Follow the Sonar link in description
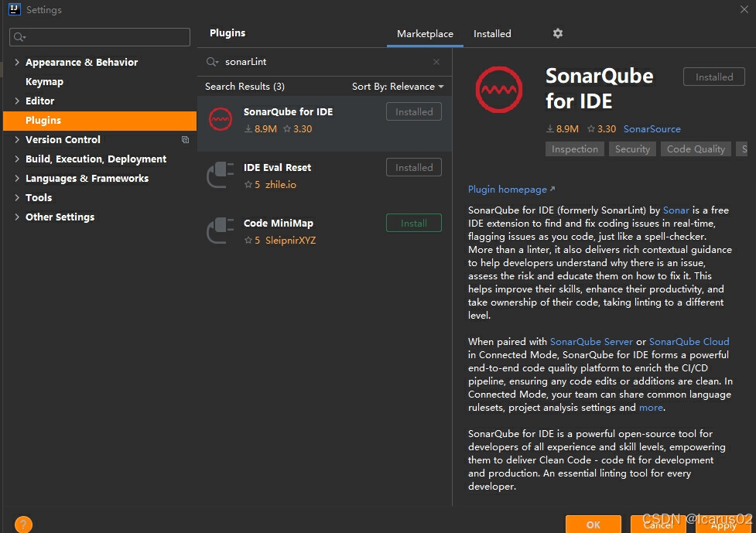The height and width of the screenshot is (533, 756). click(676, 210)
